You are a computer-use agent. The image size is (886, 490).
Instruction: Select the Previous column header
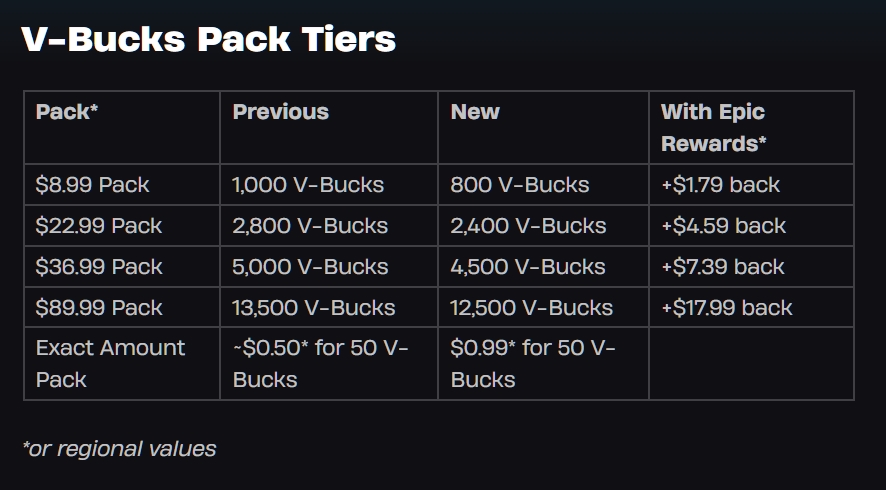coord(280,112)
